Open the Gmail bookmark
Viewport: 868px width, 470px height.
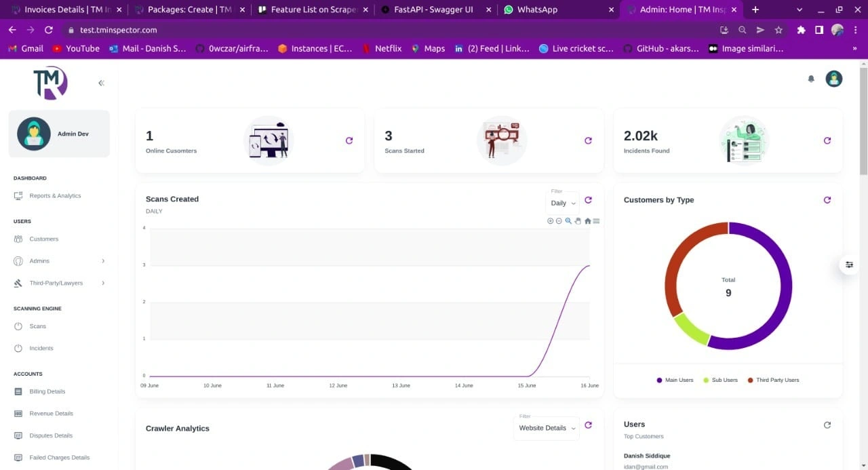26,48
